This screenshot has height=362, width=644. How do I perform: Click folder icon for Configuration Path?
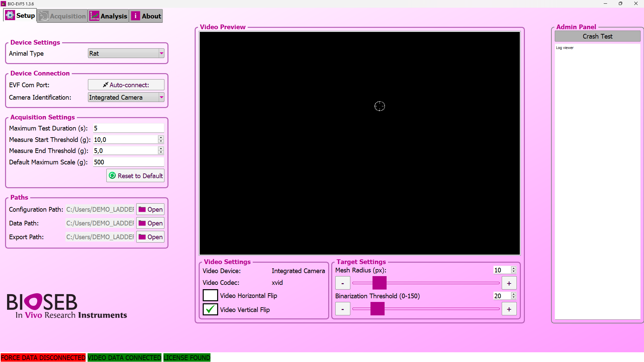point(142,209)
